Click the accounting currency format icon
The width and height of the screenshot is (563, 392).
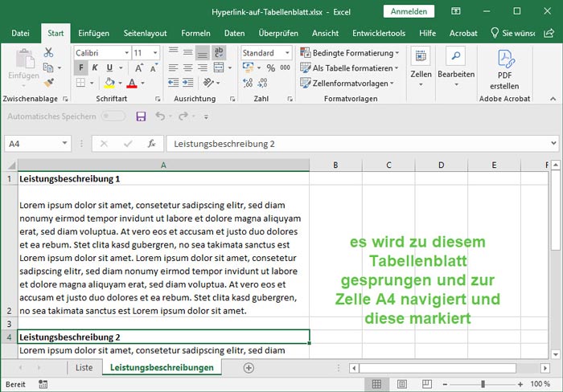(x=248, y=67)
